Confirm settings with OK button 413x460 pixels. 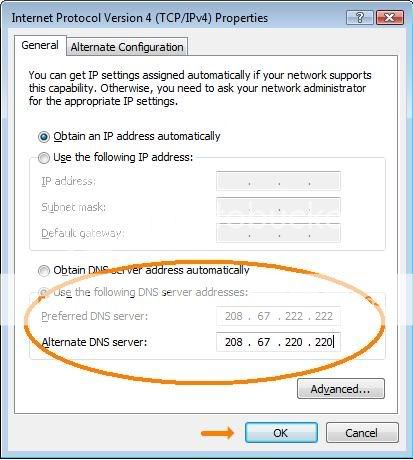[x=281, y=433]
